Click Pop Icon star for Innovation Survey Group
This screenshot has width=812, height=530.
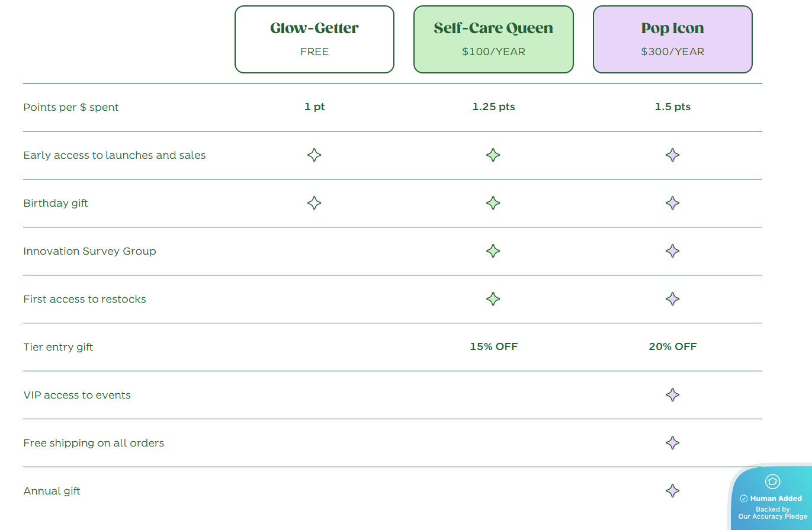pyautogui.click(x=672, y=251)
